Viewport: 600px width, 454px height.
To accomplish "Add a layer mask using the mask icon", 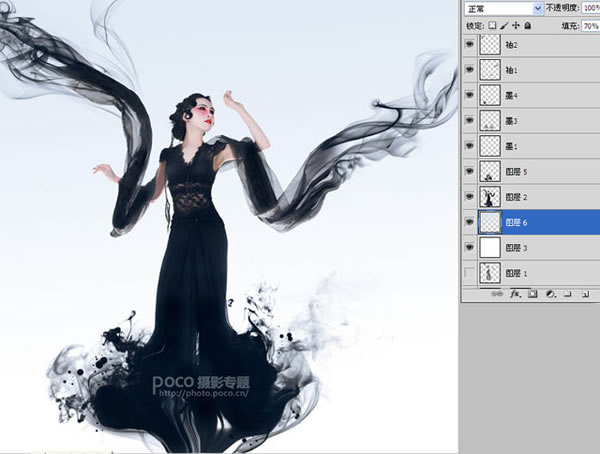I will [x=533, y=294].
